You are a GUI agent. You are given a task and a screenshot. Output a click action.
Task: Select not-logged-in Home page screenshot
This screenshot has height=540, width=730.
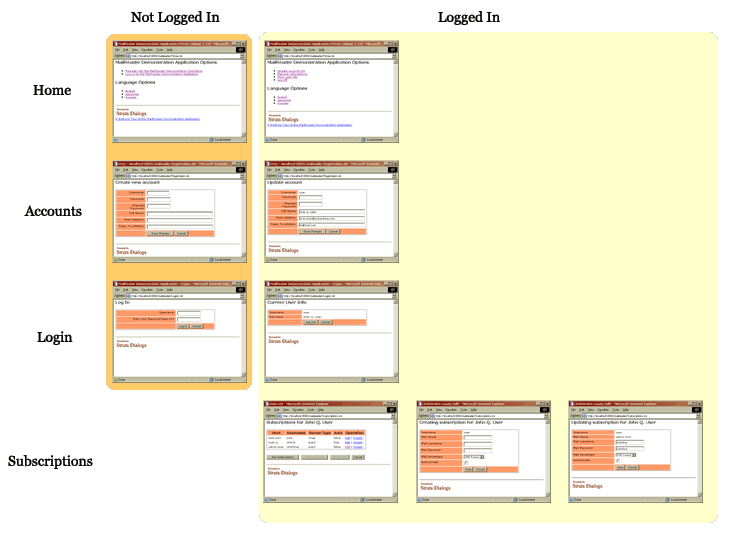(180, 91)
